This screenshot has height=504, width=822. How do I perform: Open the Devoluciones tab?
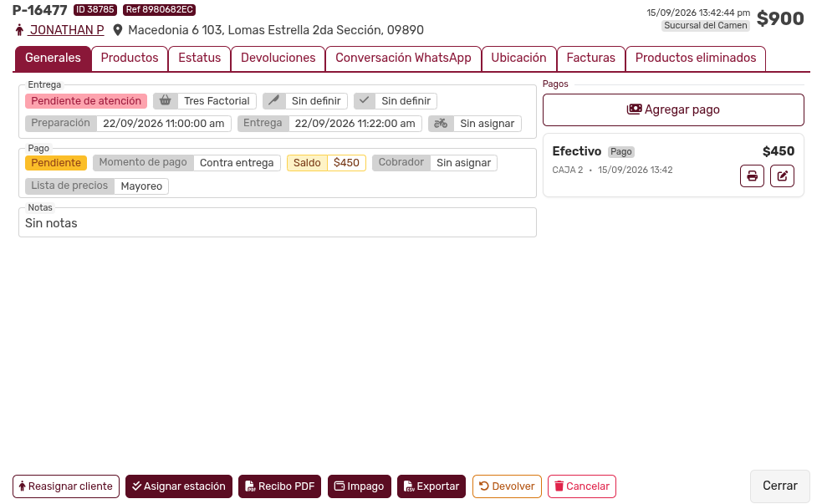click(278, 59)
